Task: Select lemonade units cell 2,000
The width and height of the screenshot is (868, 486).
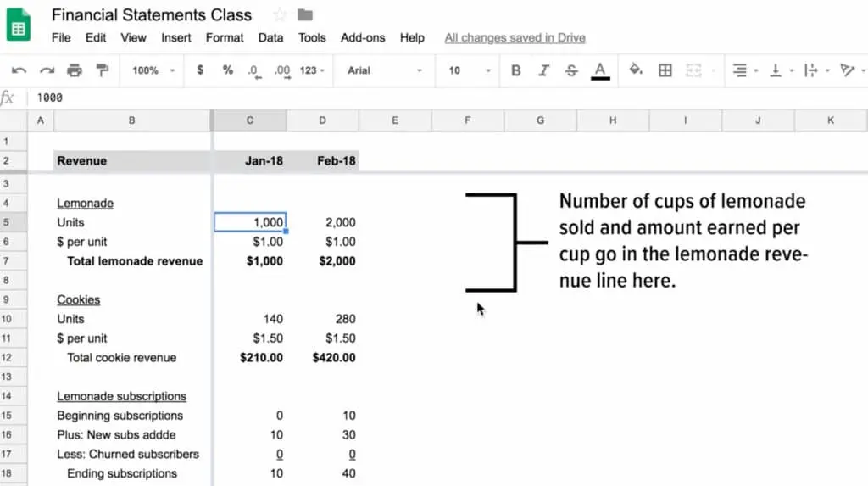Action: click(x=323, y=222)
